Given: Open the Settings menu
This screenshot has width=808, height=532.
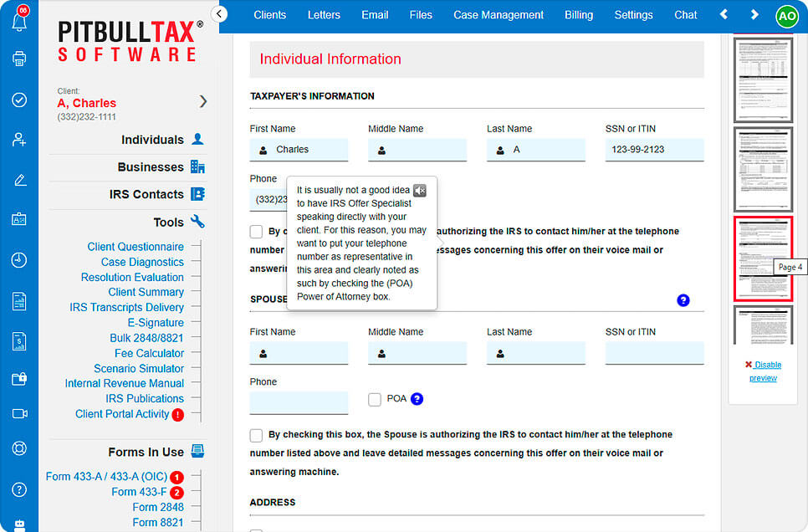Looking at the screenshot, I should (x=633, y=15).
